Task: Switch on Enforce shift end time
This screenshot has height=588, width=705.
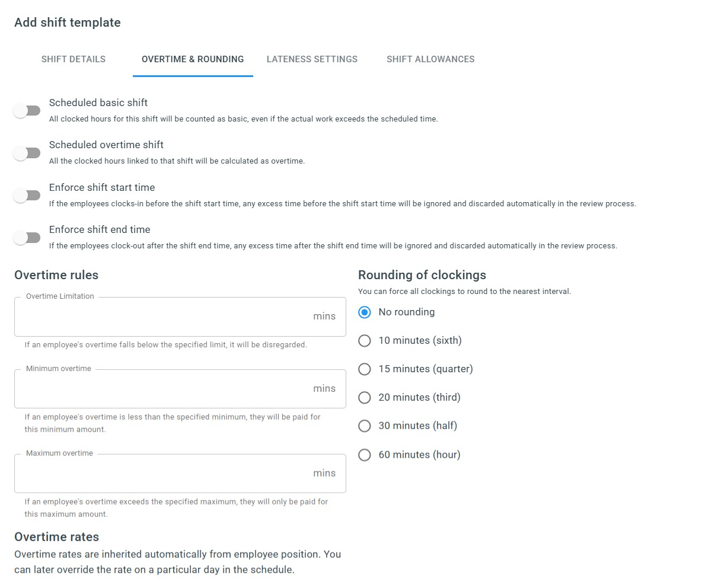Action: coord(27,238)
